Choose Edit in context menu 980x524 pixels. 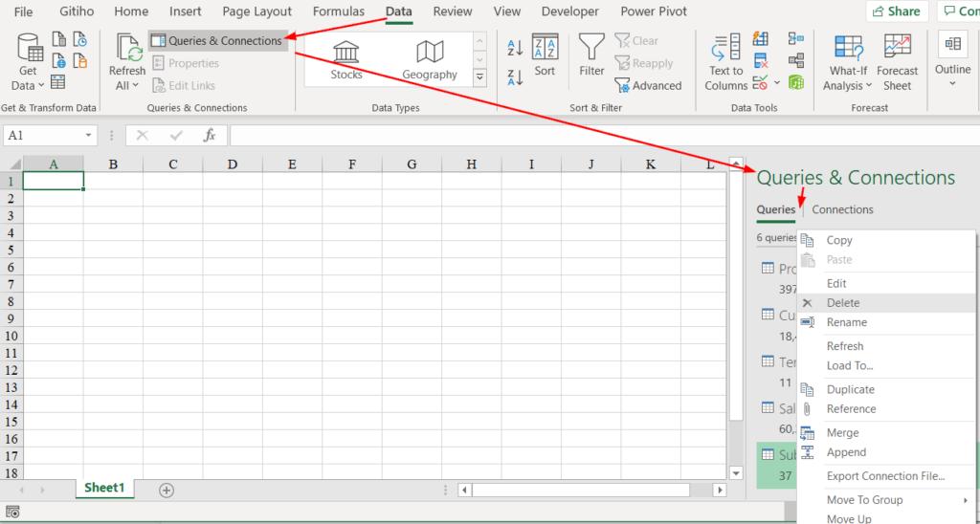tap(885, 284)
